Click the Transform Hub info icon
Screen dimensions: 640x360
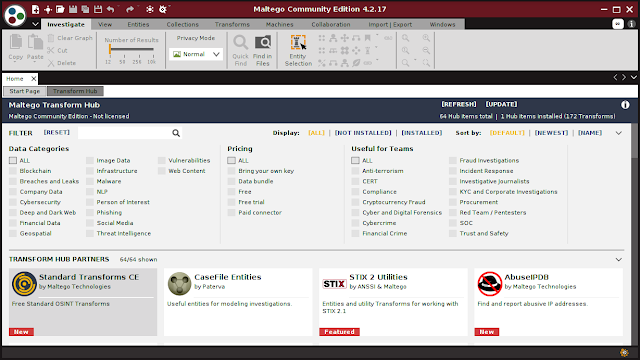click(x=625, y=105)
